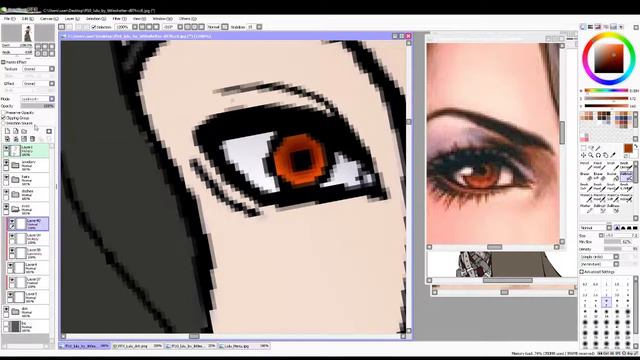Open the File menu
The height and width of the screenshot is (360, 640).
click(10, 19)
